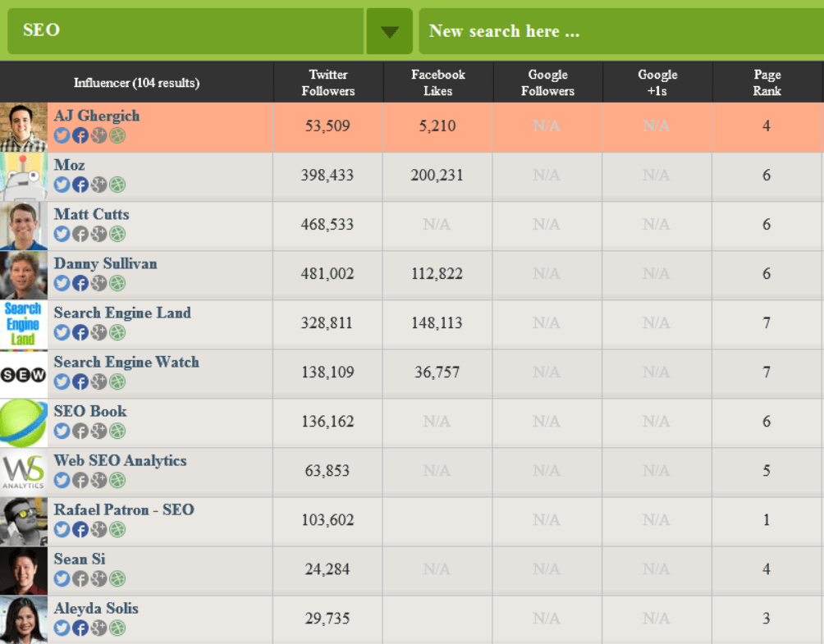Sort by the Google +1s column header
Image resolution: width=824 pixels, height=644 pixels.
657,83
